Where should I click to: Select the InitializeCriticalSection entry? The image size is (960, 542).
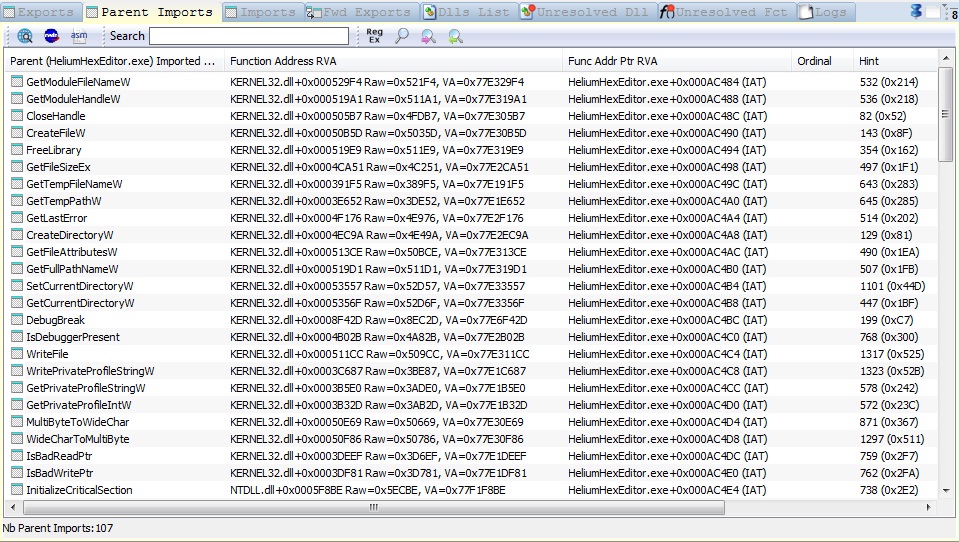(x=79, y=490)
